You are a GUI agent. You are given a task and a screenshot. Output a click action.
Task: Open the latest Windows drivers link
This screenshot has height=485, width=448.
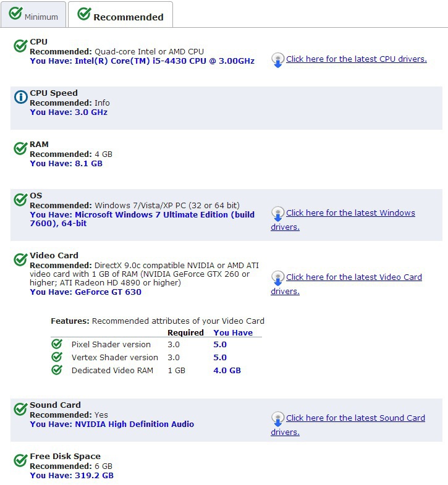(x=350, y=213)
